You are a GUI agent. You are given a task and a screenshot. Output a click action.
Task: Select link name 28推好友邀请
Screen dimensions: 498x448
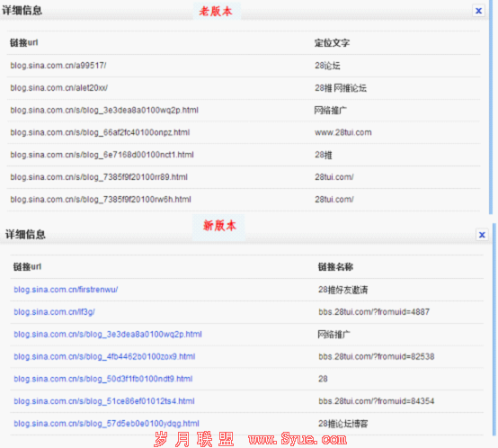click(343, 290)
